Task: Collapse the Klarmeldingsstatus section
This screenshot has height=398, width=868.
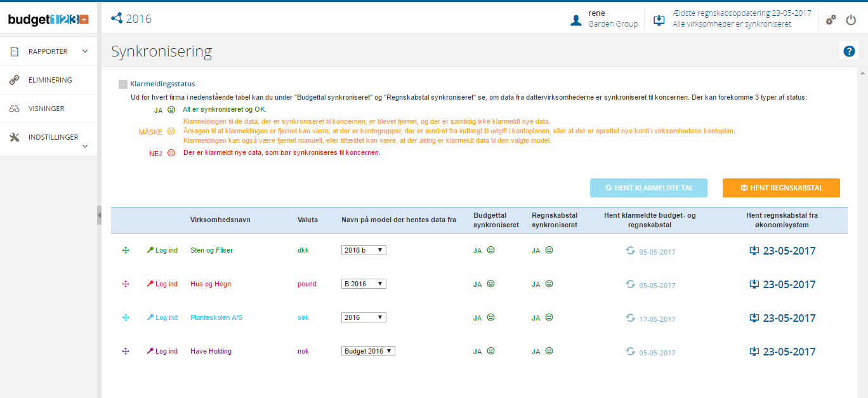Action: (x=123, y=84)
